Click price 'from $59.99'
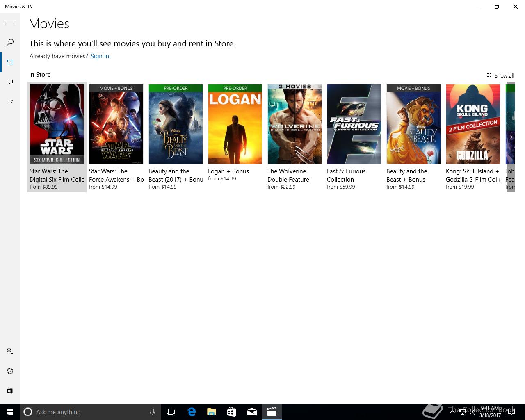The image size is (525, 420). tap(341, 187)
